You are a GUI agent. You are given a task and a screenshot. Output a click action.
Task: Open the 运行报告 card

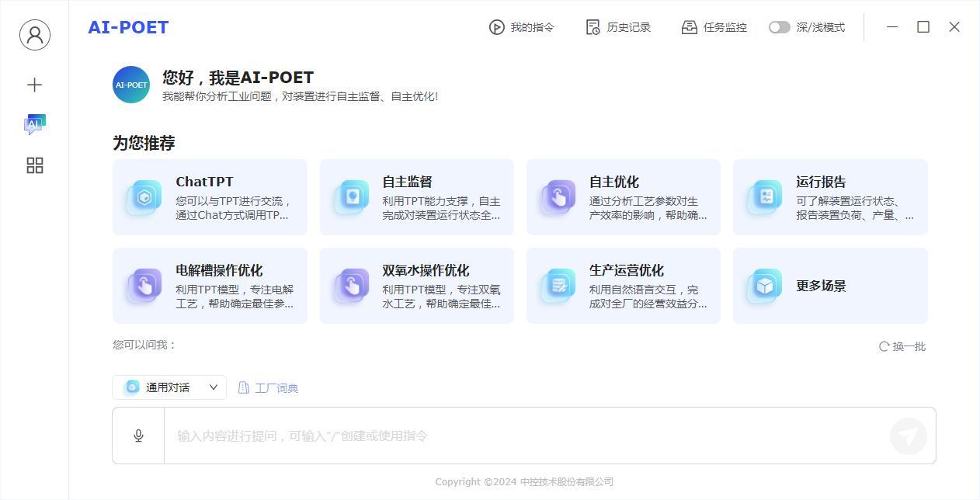[829, 197]
